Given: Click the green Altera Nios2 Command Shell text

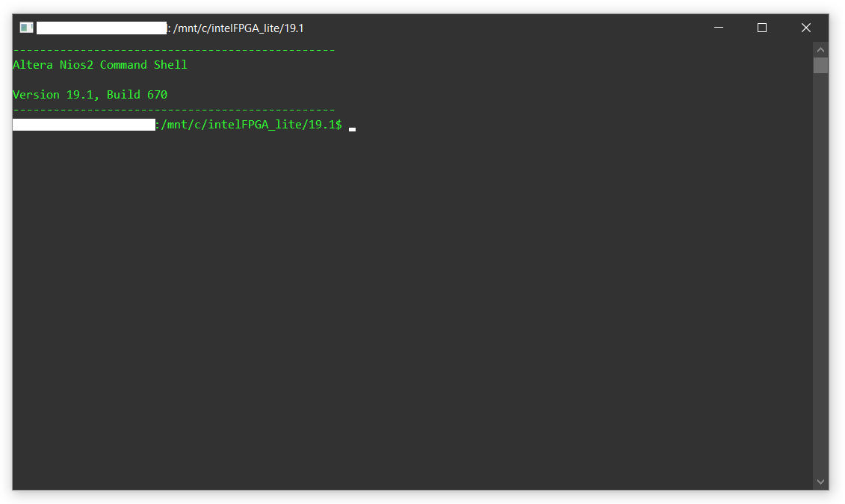Looking at the screenshot, I should click(x=99, y=64).
